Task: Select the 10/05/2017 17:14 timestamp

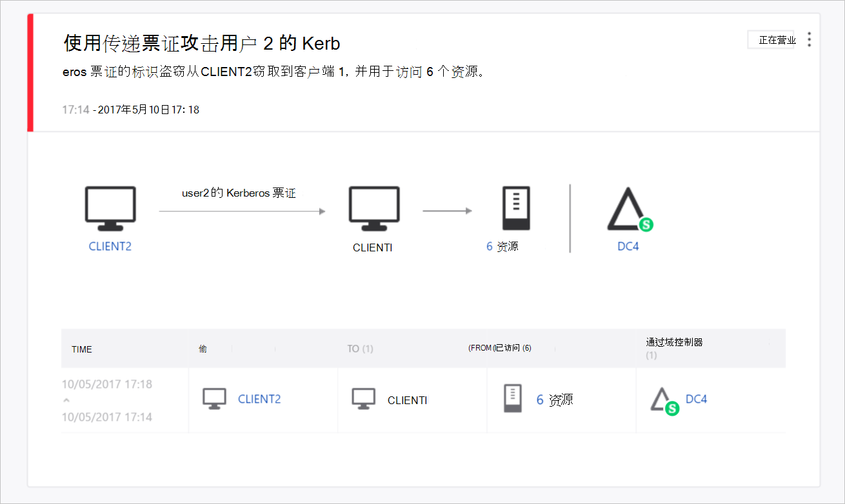Action: tap(107, 417)
